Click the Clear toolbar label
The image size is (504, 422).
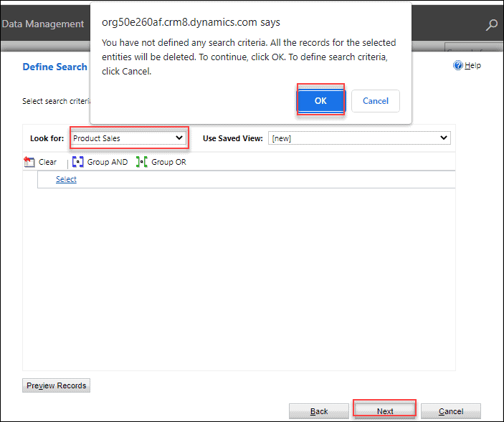tap(47, 162)
